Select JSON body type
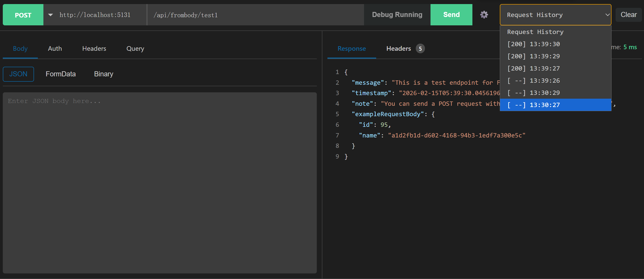The image size is (644, 279). point(18,74)
